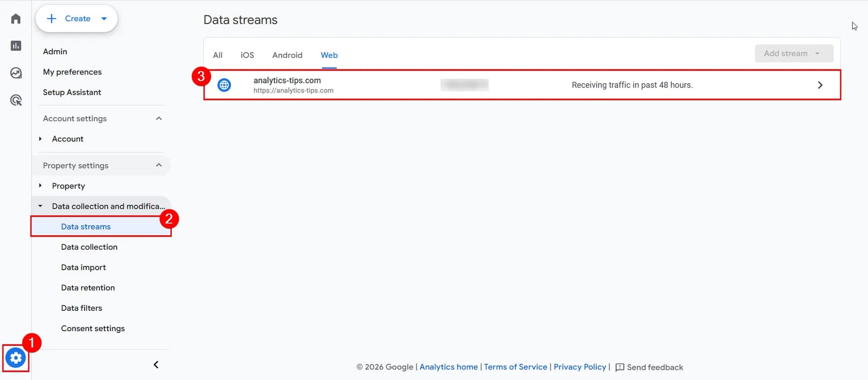Click the Account settings label

tap(75, 119)
